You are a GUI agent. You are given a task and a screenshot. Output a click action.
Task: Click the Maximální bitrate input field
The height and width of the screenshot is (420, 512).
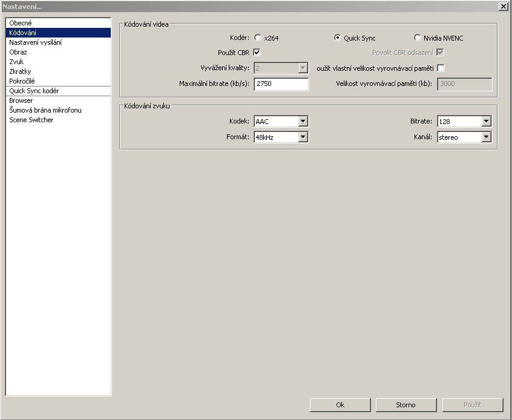[x=281, y=85]
